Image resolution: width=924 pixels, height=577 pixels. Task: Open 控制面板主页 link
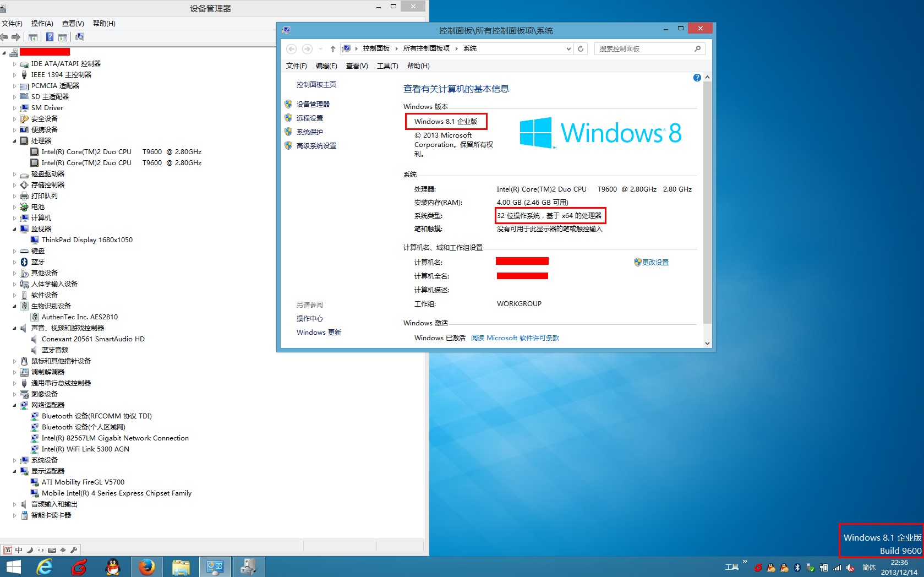point(316,84)
